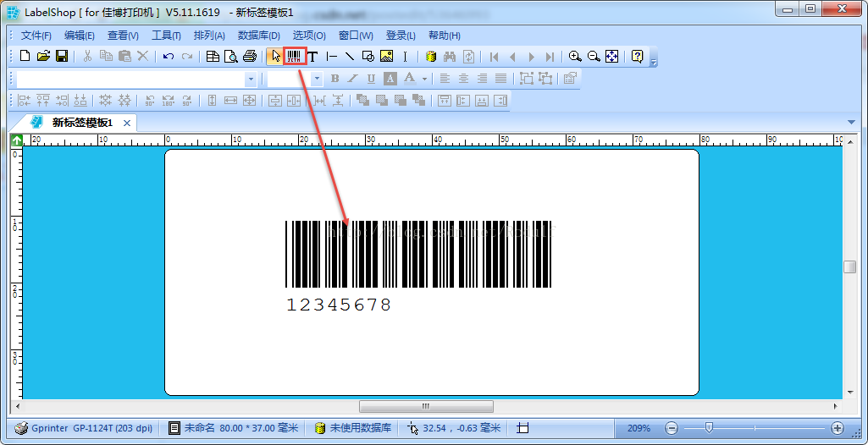
Task: Open the 工具(T) menu
Action: pos(167,36)
